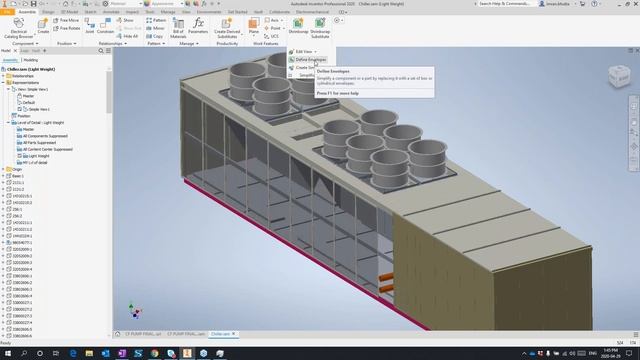The width and height of the screenshot is (640, 360).
Task: Click the Shrinkwrap tool
Action: (x=298, y=26)
